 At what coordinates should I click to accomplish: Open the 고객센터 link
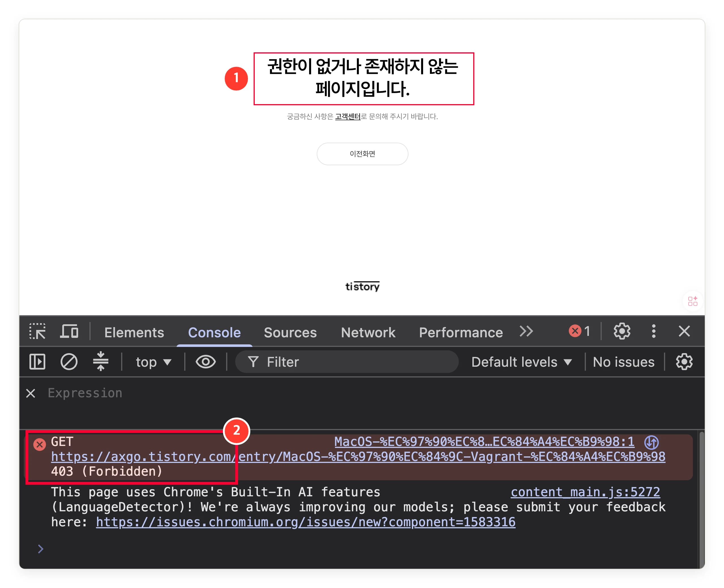click(348, 117)
